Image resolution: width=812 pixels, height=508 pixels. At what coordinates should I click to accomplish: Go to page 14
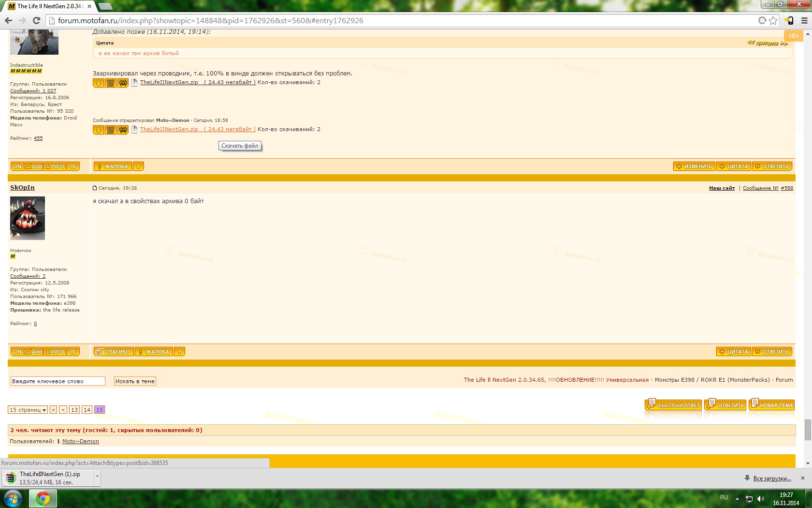click(87, 410)
